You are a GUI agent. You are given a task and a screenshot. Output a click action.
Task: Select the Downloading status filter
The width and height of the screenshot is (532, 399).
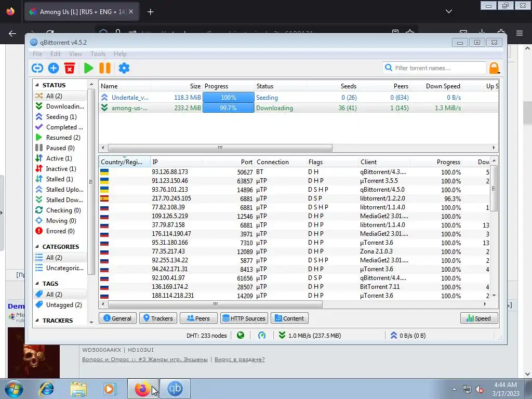point(60,106)
